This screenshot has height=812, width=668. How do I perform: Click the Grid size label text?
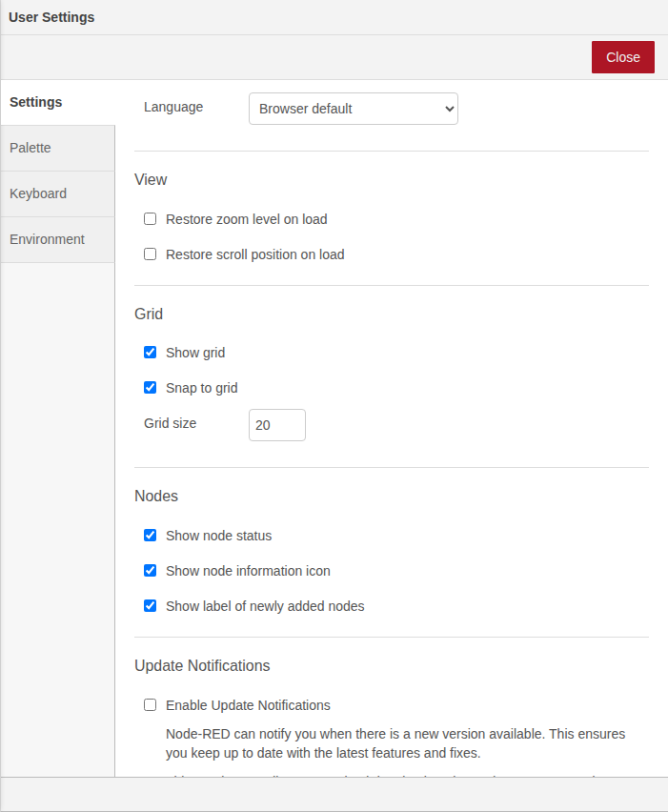[170, 422]
